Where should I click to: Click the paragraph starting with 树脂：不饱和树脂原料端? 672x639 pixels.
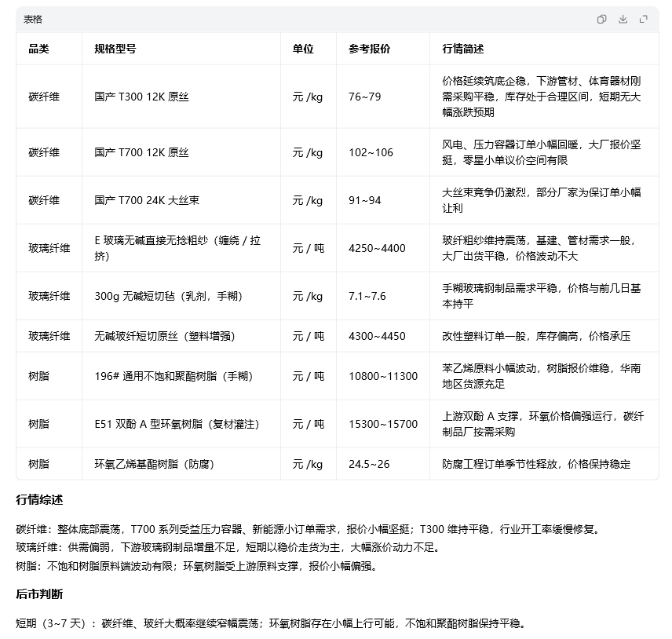(198, 566)
